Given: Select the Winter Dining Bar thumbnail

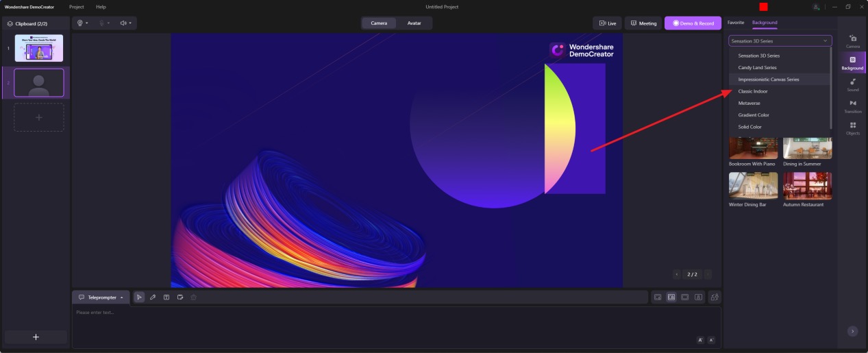Looking at the screenshot, I should point(753,186).
